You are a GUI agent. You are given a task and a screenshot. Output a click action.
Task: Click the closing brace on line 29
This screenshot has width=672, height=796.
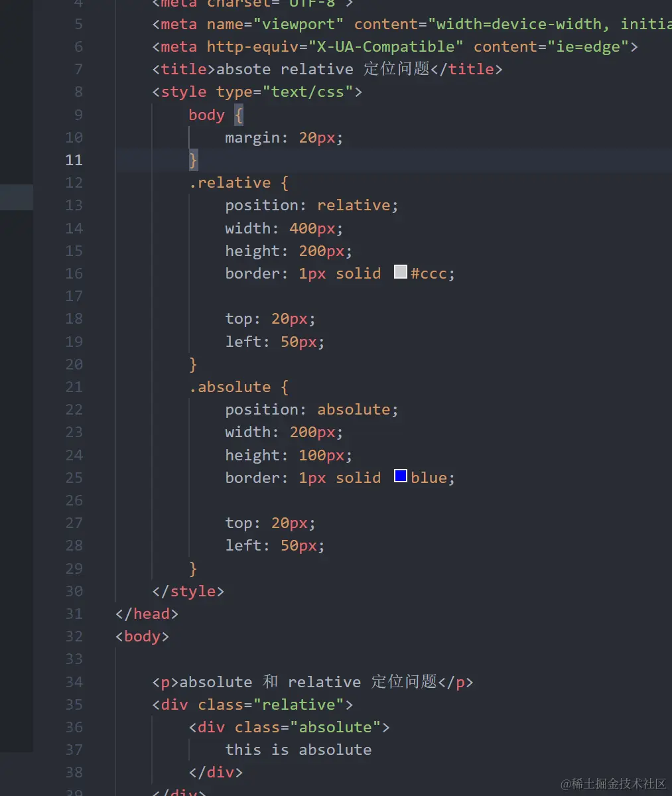pyautogui.click(x=193, y=568)
